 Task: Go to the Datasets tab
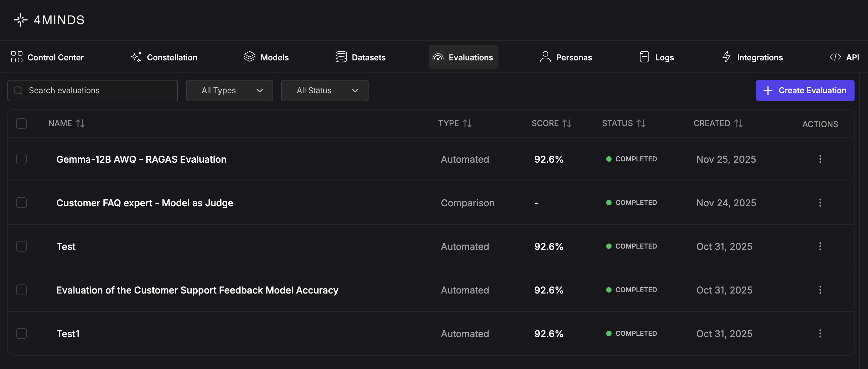tap(360, 57)
